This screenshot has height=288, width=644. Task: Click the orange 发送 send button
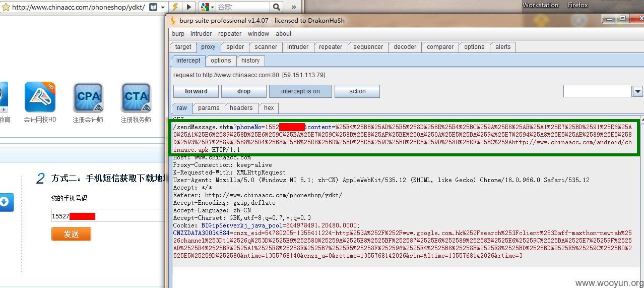point(71,234)
